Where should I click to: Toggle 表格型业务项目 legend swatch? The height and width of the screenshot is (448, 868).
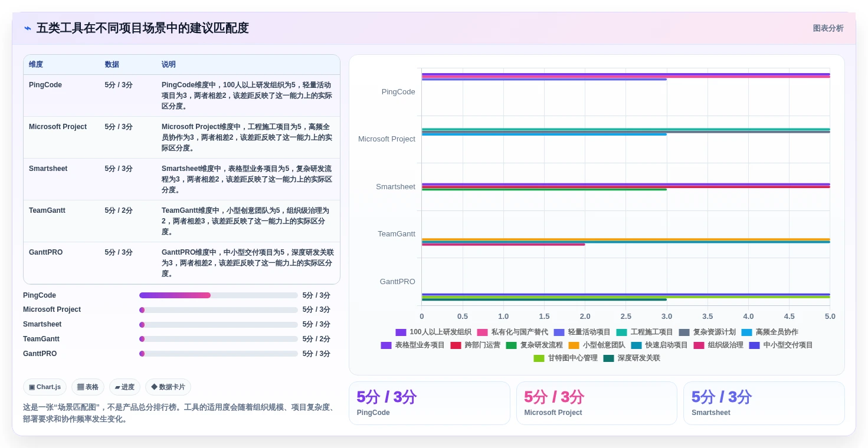(x=386, y=345)
